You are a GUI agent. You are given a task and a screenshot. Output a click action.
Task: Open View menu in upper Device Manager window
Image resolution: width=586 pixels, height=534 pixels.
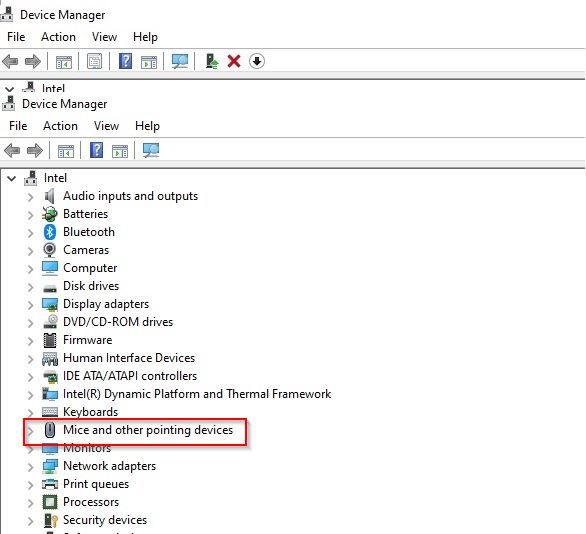pyautogui.click(x=104, y=37)
